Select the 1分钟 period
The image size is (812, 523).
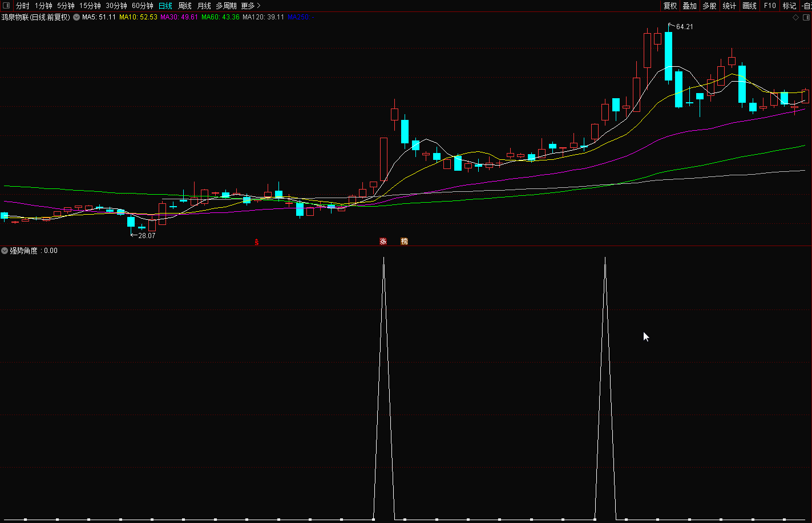point(43,6)
